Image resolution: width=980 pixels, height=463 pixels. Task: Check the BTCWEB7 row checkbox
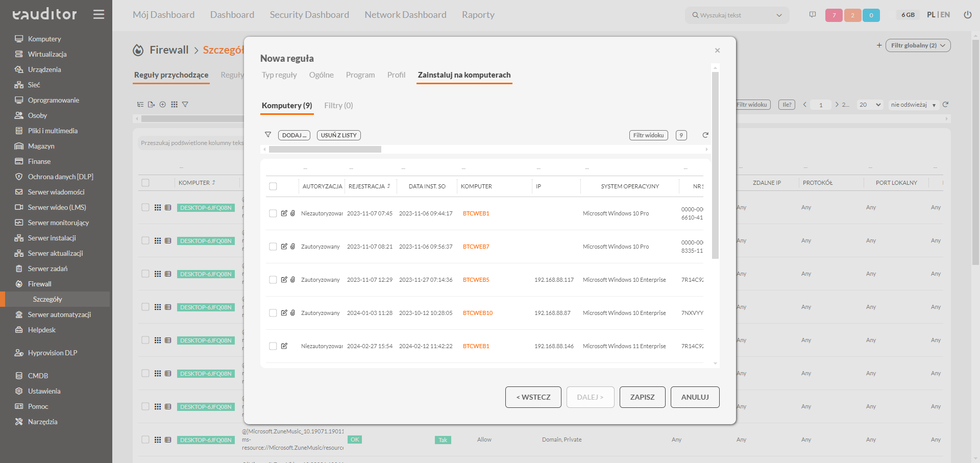click(273, 247)
